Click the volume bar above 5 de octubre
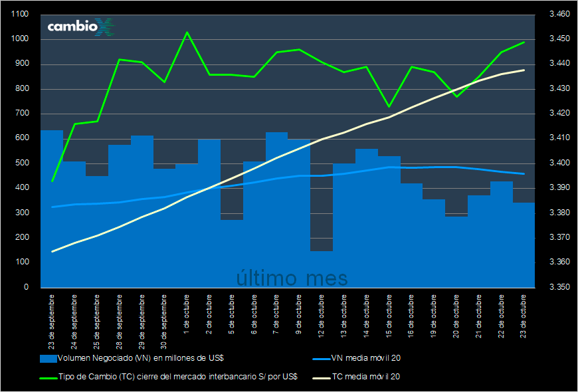The height and width of the screenshot is (392, 578). pos(231,253)
